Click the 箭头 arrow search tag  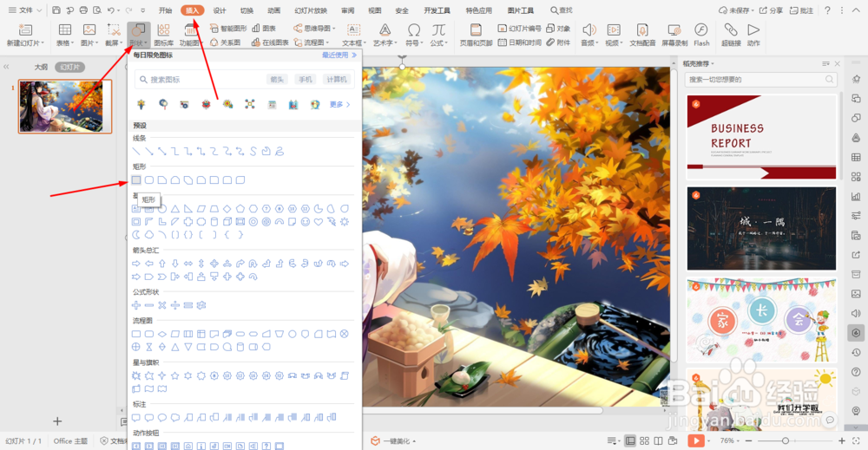278,80
